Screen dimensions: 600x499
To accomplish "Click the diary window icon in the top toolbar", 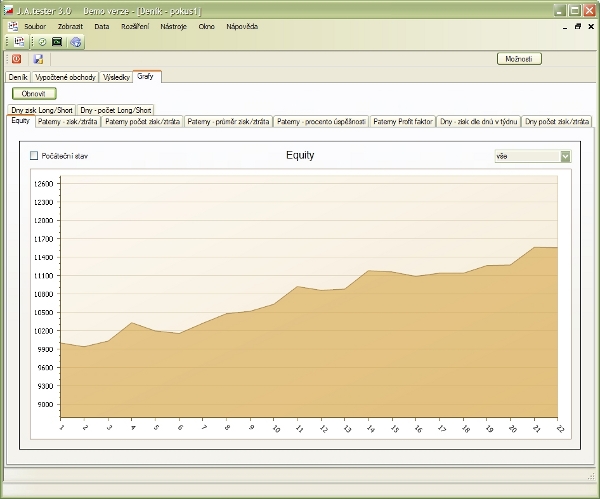I will click(19, 42).
